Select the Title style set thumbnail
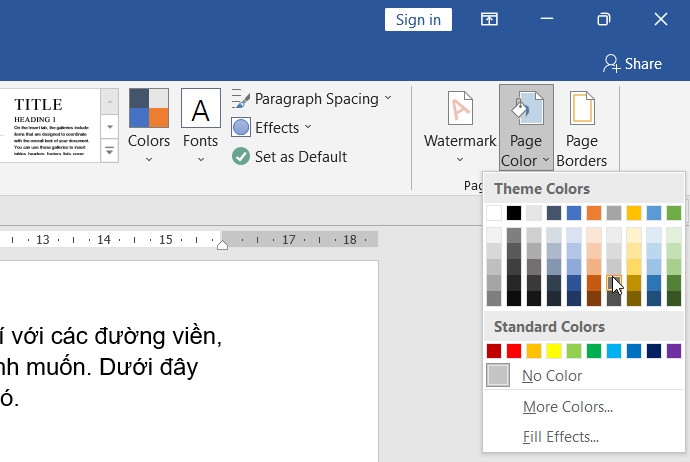The height and width of the screenshot is (462, 690). point(50,125)
